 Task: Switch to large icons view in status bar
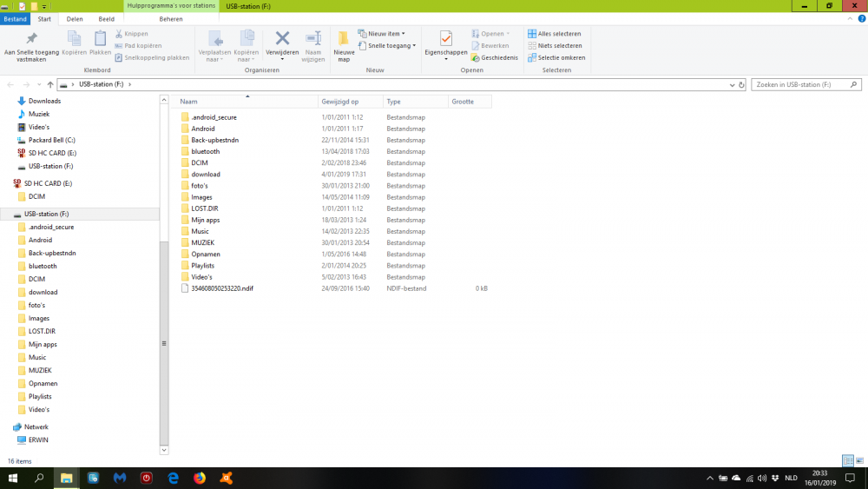click(x=859, y=460)
